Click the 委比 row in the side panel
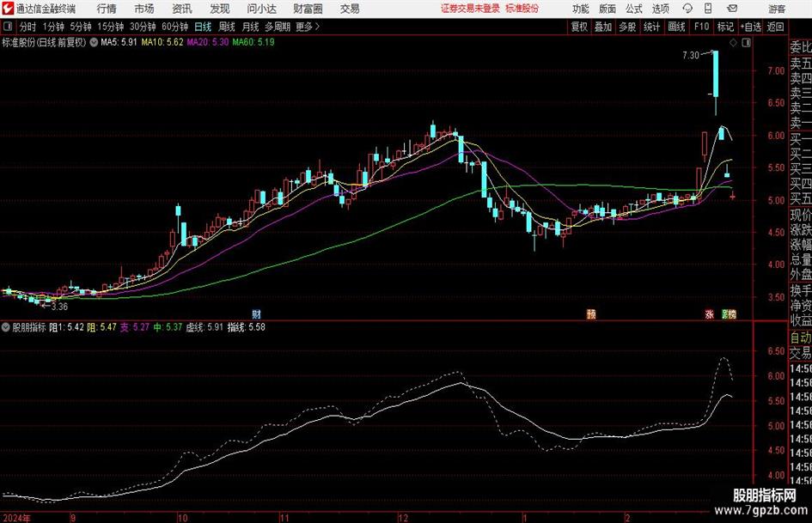This screenshot has width=812, height=523. (x=801, y=47)
